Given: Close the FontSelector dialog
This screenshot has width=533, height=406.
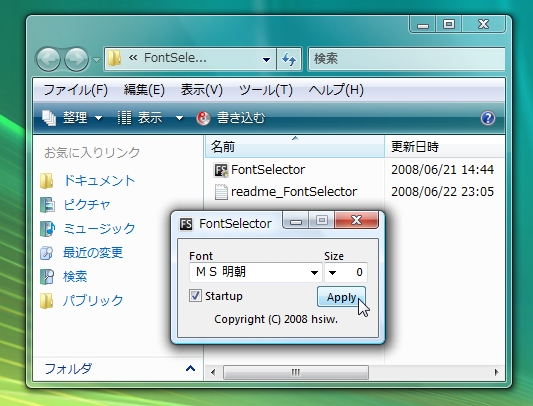Looking at the screenshot, I should 356,220.
